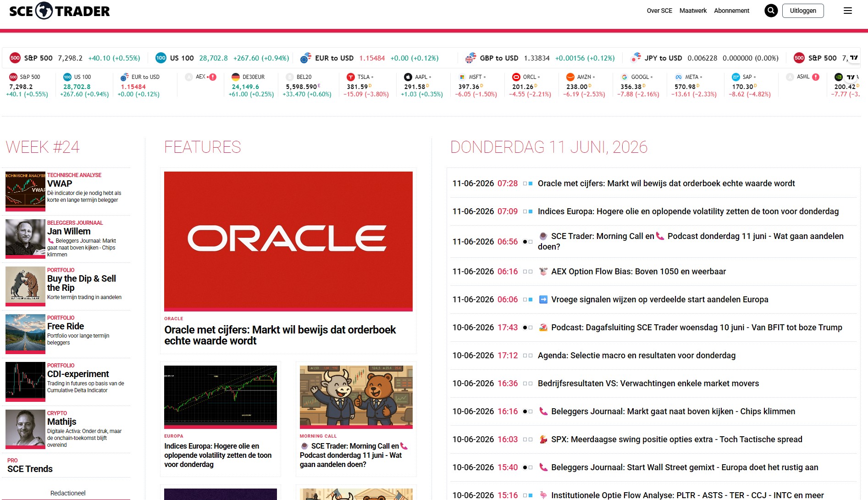
Task: Click the Google logo in the GOOGL quote
Action: (x=625, y=77)
